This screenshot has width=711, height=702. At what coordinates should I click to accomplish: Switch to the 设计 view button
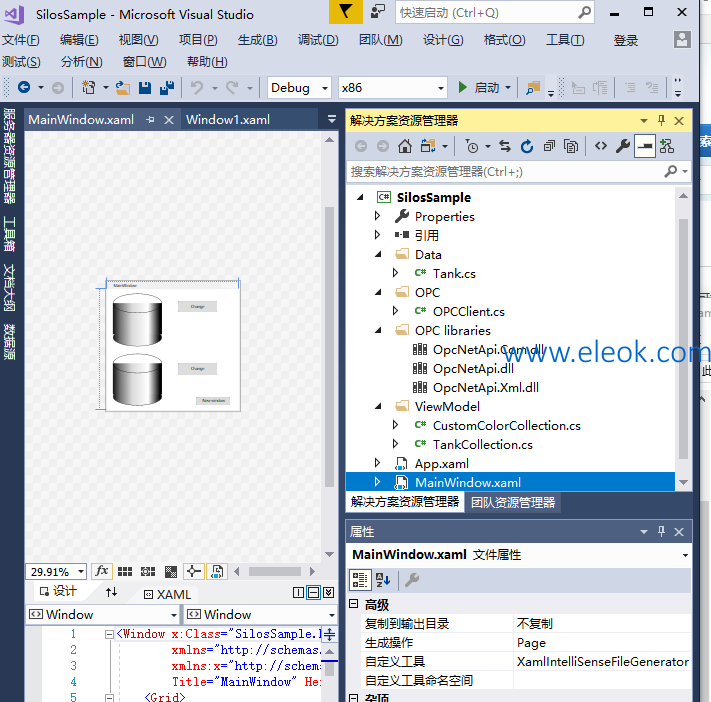(x=58, y=591)
